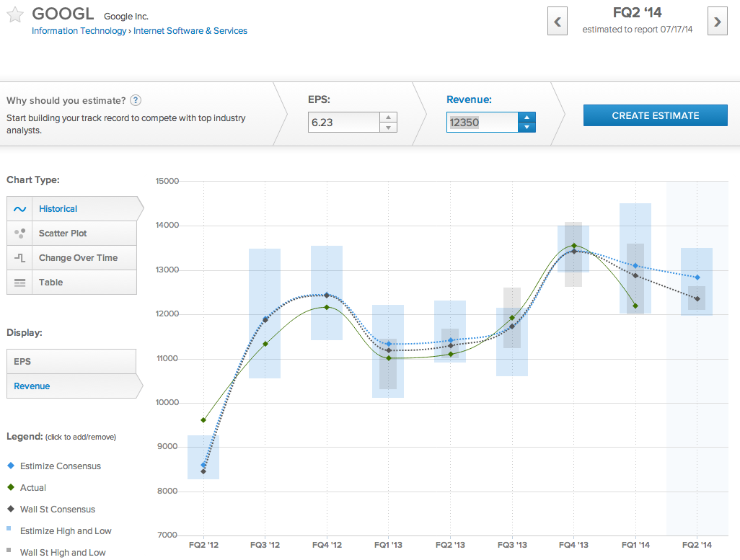The image size is (740, 560).
Task: Click the Revenue input field
Action: [x=483, y=123]
